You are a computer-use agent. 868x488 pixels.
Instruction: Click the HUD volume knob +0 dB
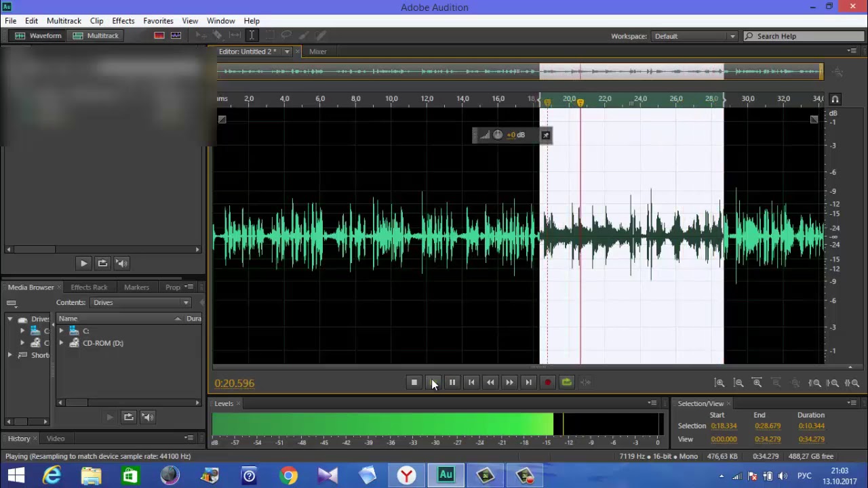498,135
